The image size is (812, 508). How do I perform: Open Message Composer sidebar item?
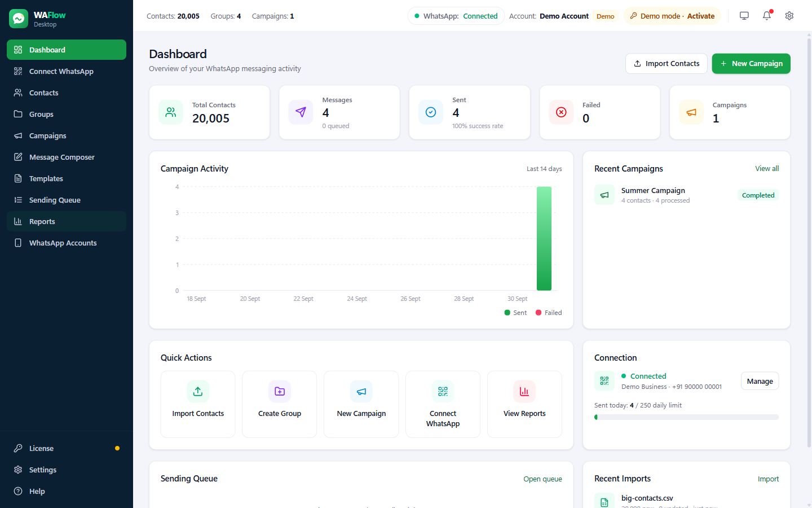click(67, 157)
